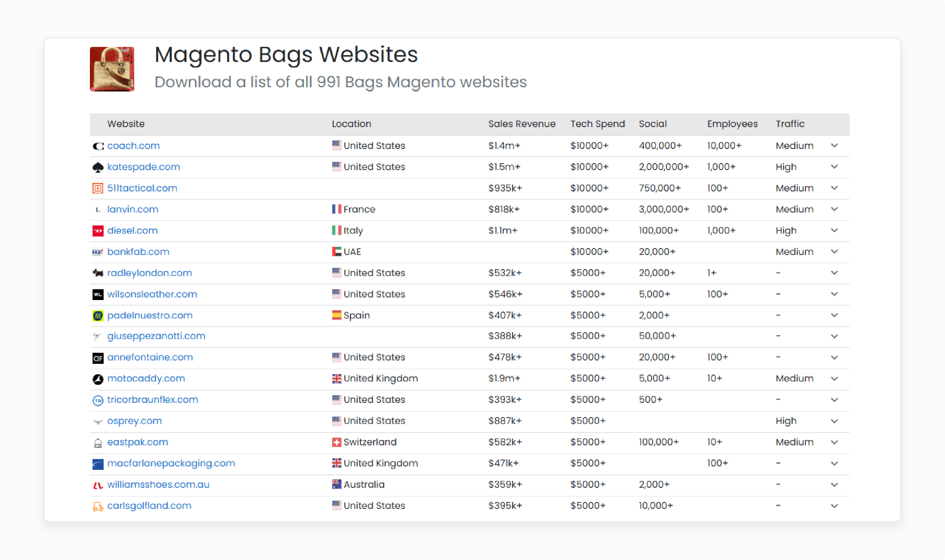This screenshot has width=945, height=560.
Task: Open the williamsshoes.com.au link
Action: coord(158,485)
